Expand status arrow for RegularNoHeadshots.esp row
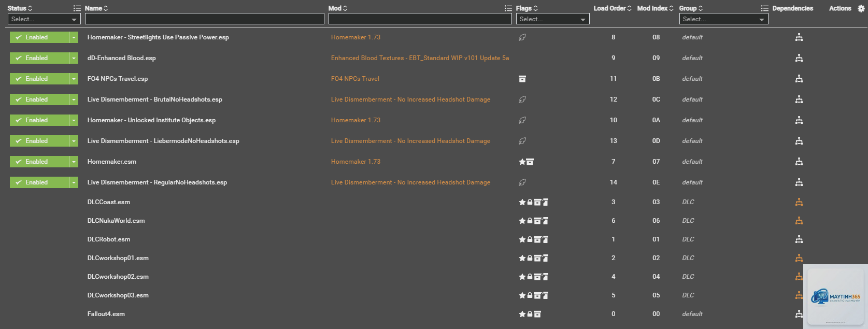This screenshot has height=329, width=868. pyautogui.click(x=74, y=182)
